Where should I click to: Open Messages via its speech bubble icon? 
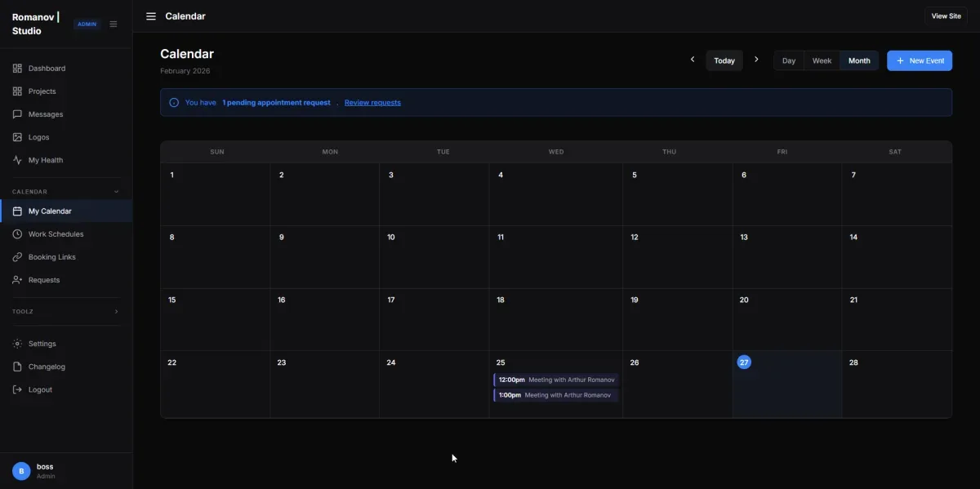pyautogui.click(x=17, y=114)
